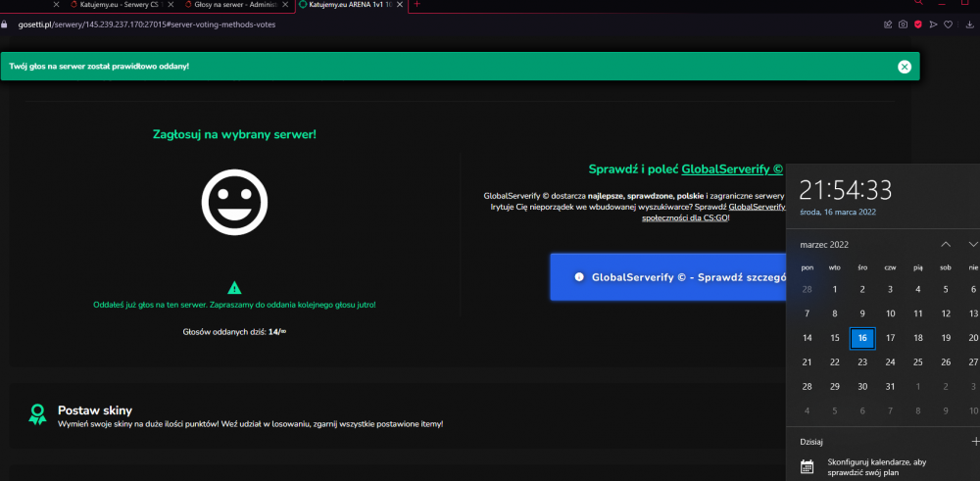Image resolution: width=980 pixels, height=481 pixels.
Task: Select day 14 under pon column
Action: pos(807,338)
